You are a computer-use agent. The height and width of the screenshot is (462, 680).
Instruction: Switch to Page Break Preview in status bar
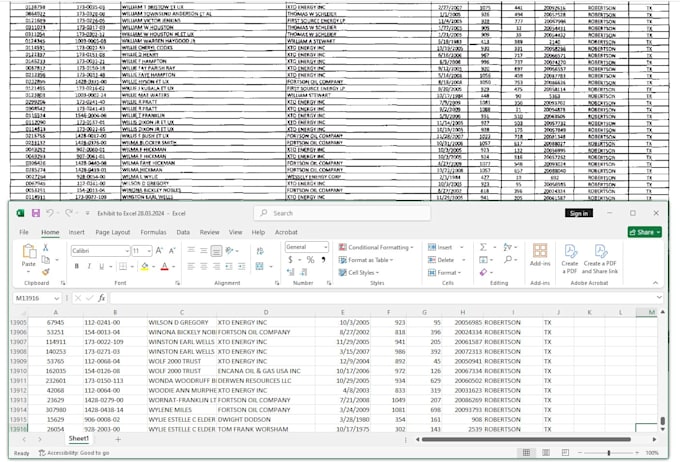click(x=565, y=452)
